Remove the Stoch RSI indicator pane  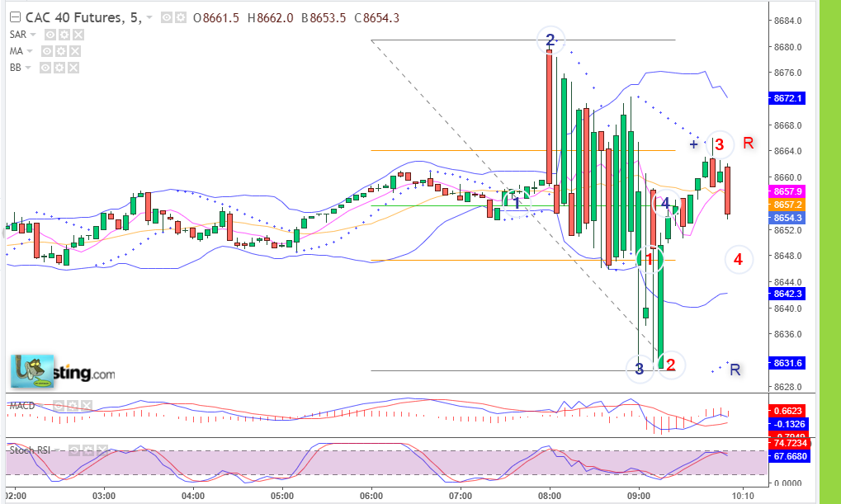(x=102, y=450)
